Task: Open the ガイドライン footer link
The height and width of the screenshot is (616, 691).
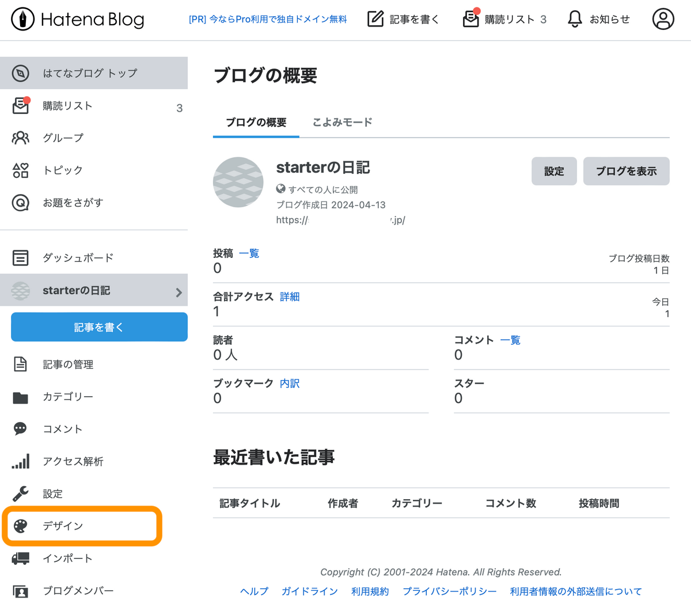Action: click(x=309, y=591)
